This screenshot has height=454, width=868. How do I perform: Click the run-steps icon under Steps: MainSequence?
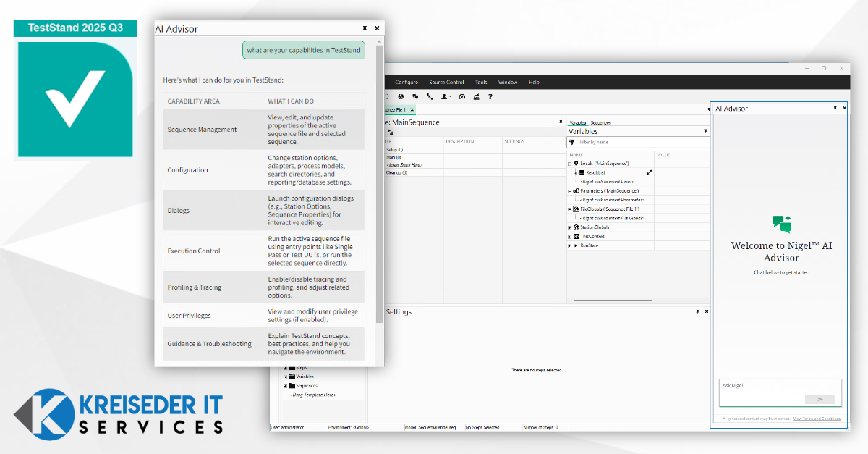pos(391,133)
